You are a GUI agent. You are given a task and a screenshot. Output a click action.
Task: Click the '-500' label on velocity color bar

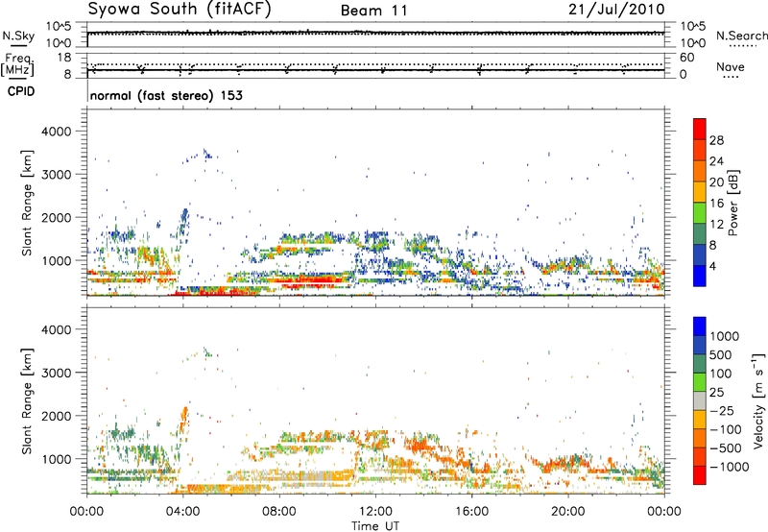point(726,448)
